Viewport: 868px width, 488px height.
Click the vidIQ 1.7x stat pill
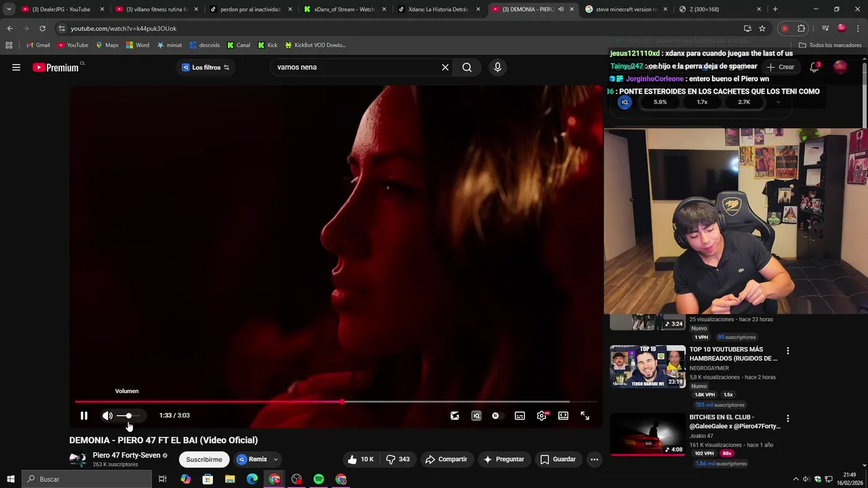[702, 102]
